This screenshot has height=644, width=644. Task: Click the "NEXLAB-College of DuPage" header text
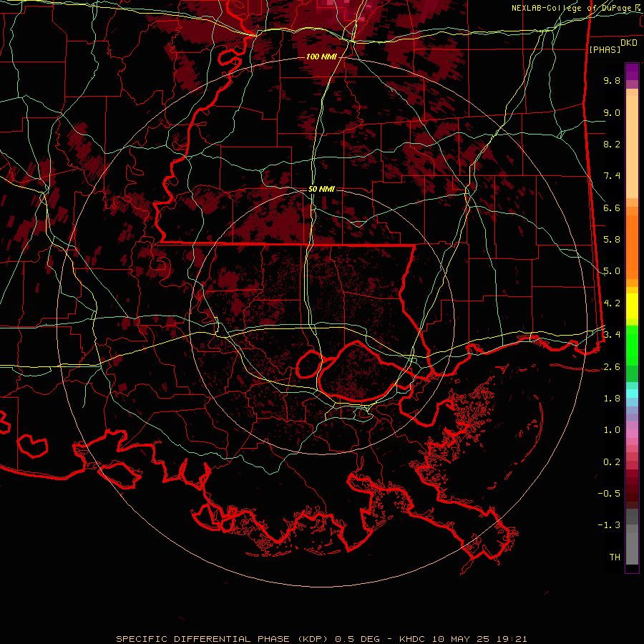point(570,8)
